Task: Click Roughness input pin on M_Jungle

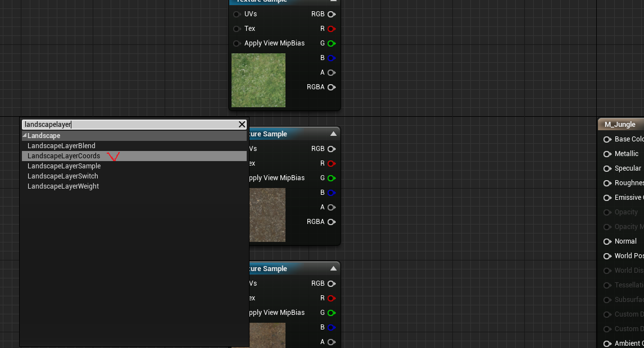Action: [x=607, y=183]
